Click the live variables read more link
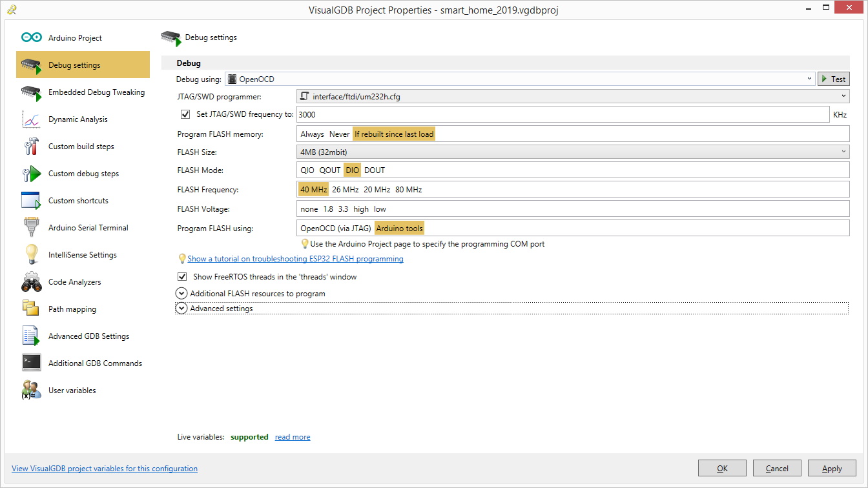Viewport: 868px width, 488px height. [293, 437]
